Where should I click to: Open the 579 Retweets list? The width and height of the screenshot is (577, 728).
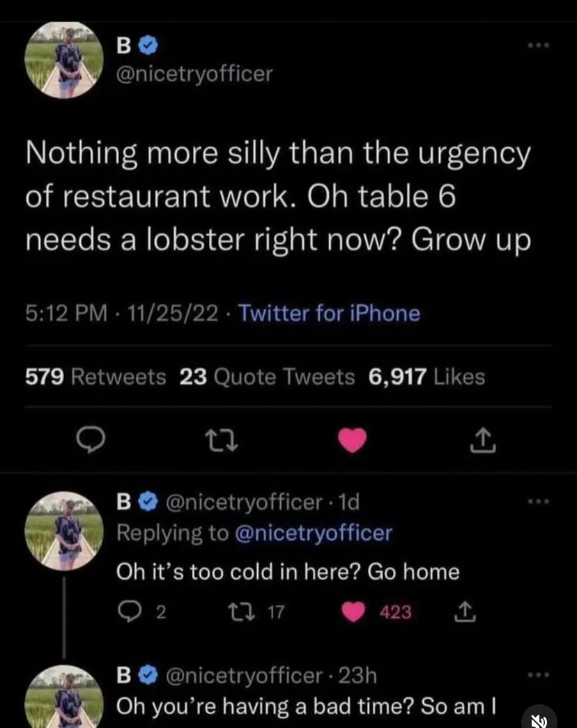click(95, 377)
